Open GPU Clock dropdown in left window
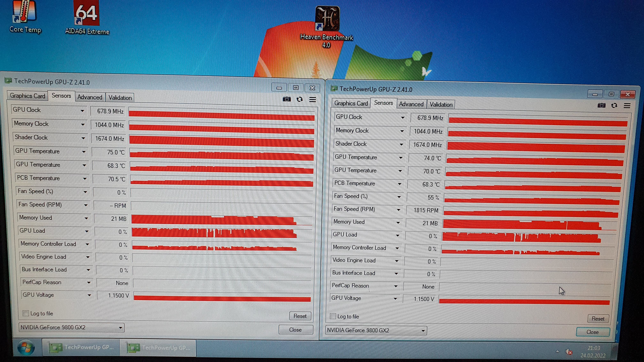This screenshot has width=644, height=362. click(82, 110)
